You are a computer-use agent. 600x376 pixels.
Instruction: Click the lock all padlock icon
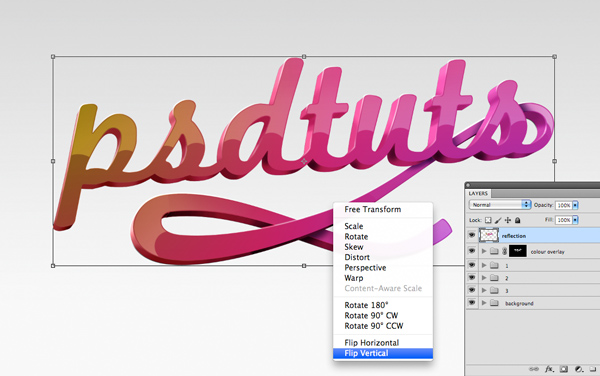[517, 220]
